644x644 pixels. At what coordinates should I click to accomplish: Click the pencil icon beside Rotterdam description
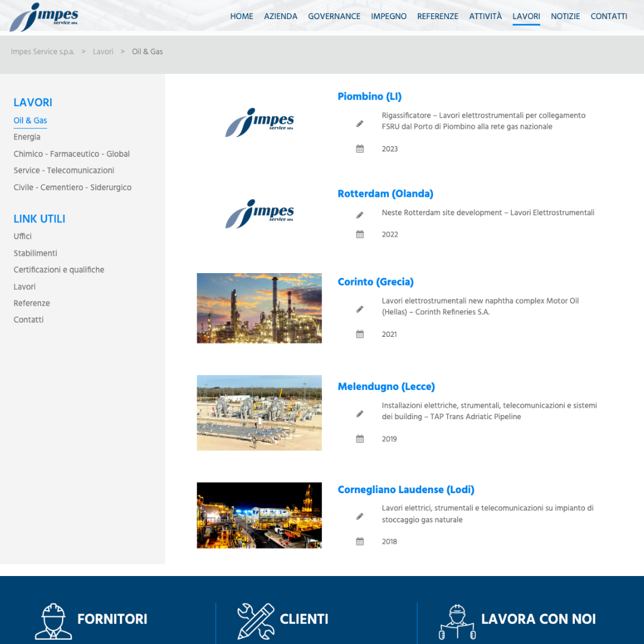(360, 215)
